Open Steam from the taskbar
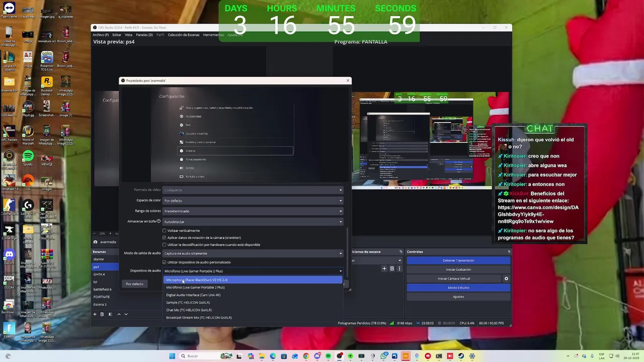Image resolution: width=644 pixels, height=362 pixels. point(461,356)
